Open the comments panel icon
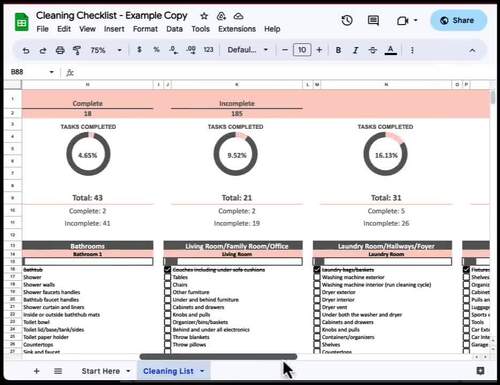The width and height of the screenshot is (500, 385). coord(373,20)
